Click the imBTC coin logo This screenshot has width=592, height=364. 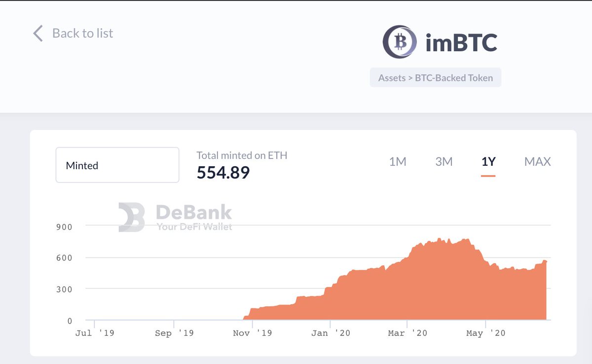point(400,42)
